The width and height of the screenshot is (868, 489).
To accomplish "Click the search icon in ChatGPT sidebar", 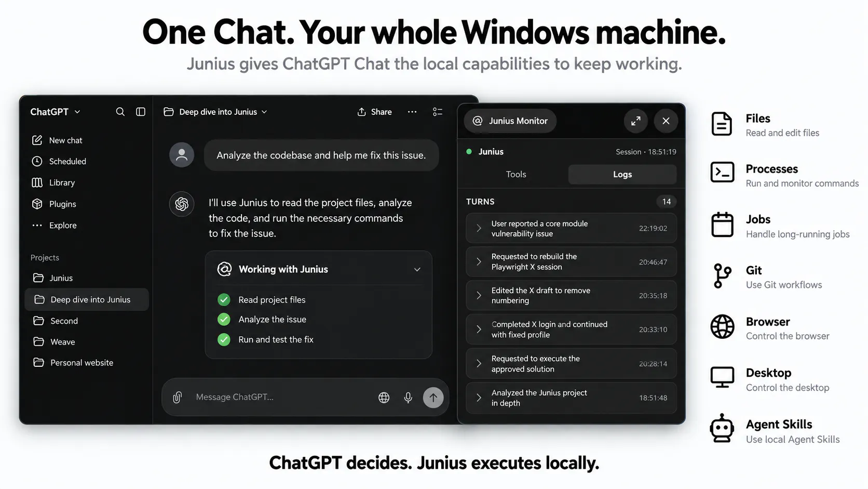I will point(120,112).
